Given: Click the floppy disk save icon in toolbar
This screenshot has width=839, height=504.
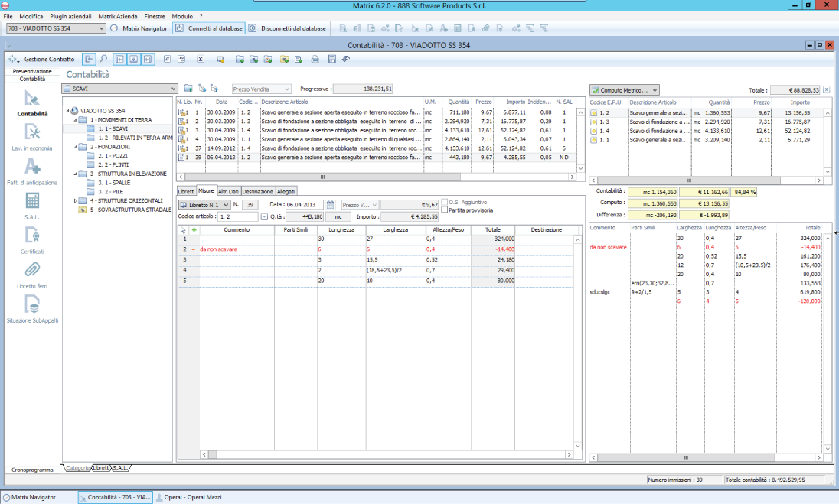Looking at the screenshot, I should [x=331, y=59].
